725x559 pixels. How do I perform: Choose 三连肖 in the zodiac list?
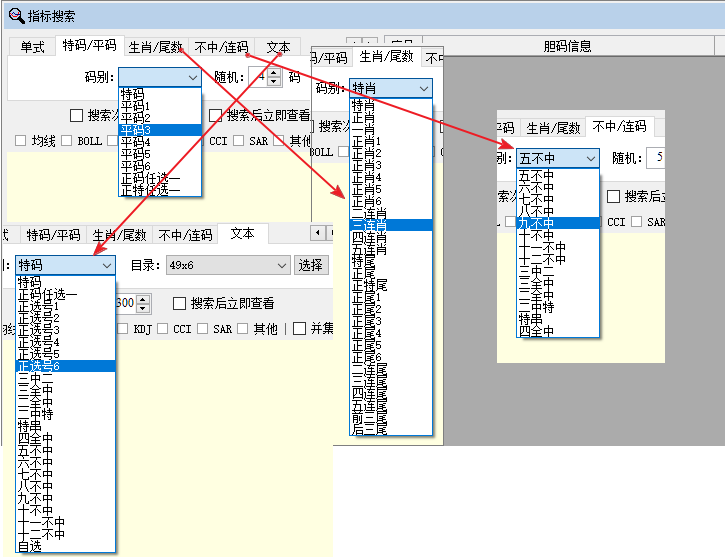(364, 226)
